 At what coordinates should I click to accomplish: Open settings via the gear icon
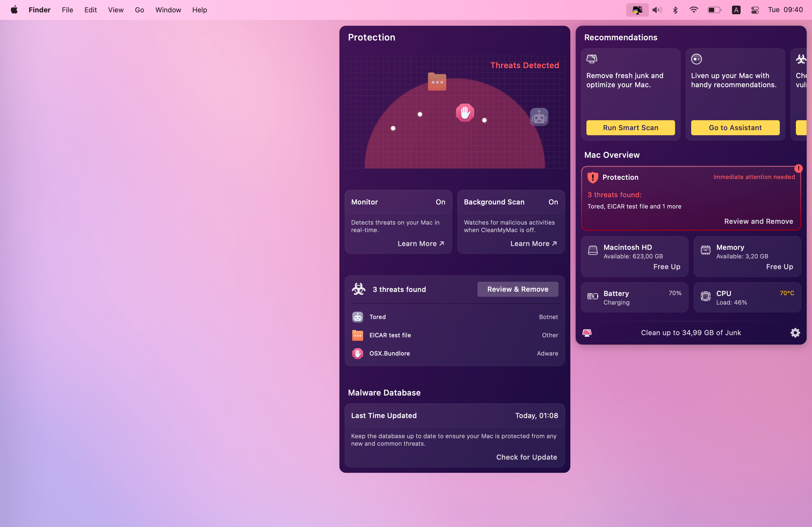tap(795, 333)
